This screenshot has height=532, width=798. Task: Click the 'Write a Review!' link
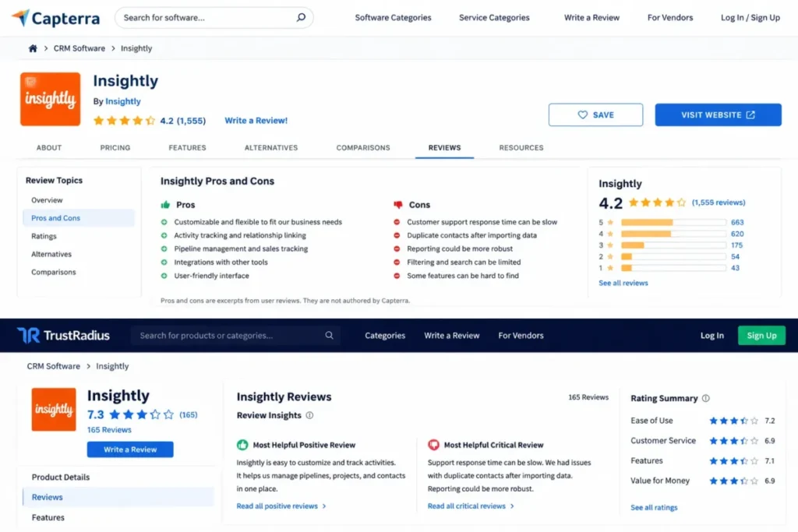[x=256, y=121]
